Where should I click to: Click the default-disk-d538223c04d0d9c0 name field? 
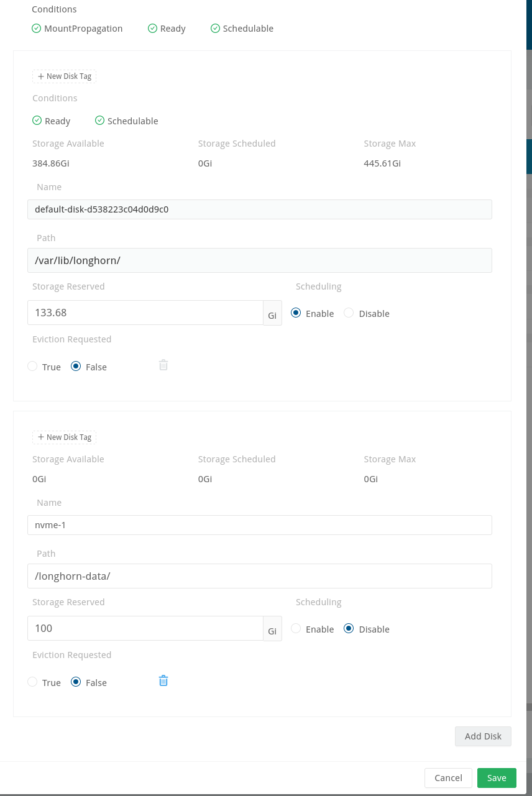(x=260, y=209)
